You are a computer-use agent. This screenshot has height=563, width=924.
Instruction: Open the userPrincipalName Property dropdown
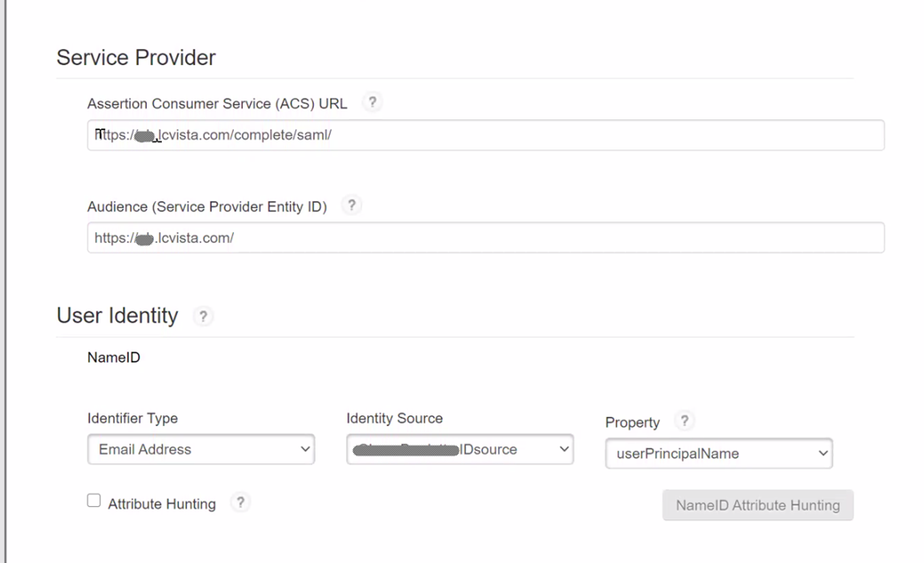[719, 454]
